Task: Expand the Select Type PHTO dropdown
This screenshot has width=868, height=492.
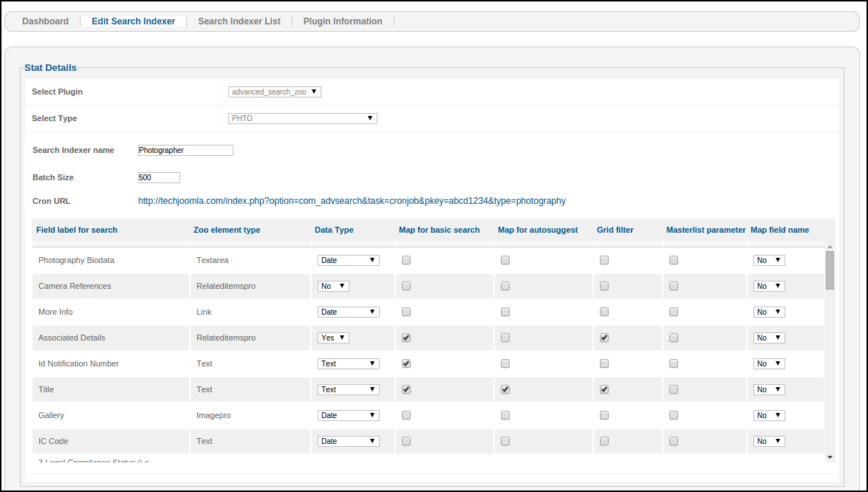Action: (302, 118)
